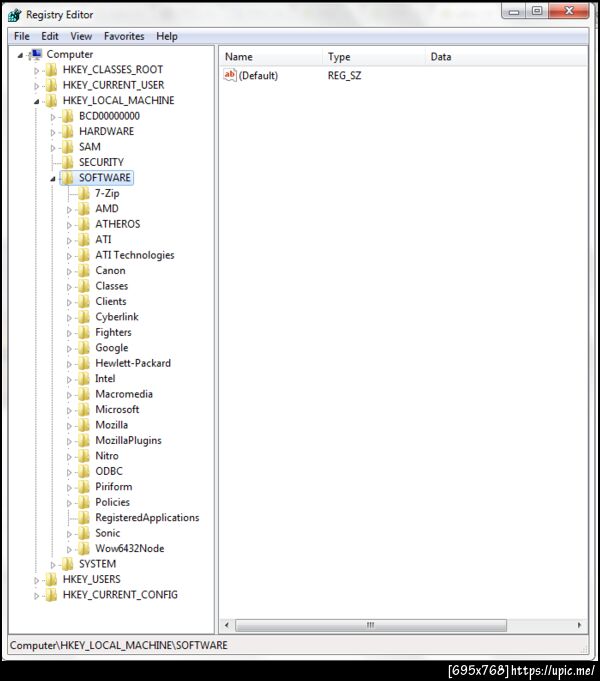The width and height of the screenshot is (600, 681).
Task: Click the Registry Editor title bar icon
Action: pyautogui.click(x=14, y=15)
